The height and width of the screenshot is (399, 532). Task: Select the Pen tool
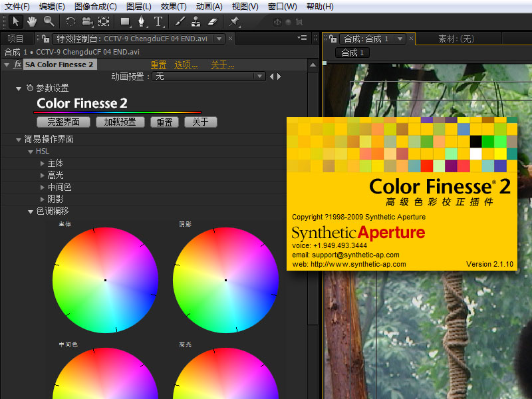point(142,22)
